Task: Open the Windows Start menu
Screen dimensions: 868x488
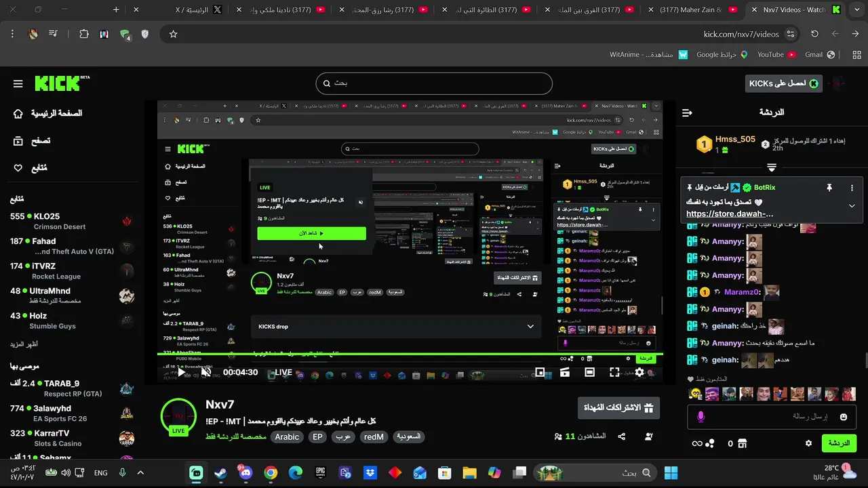Action: (671, 472)
